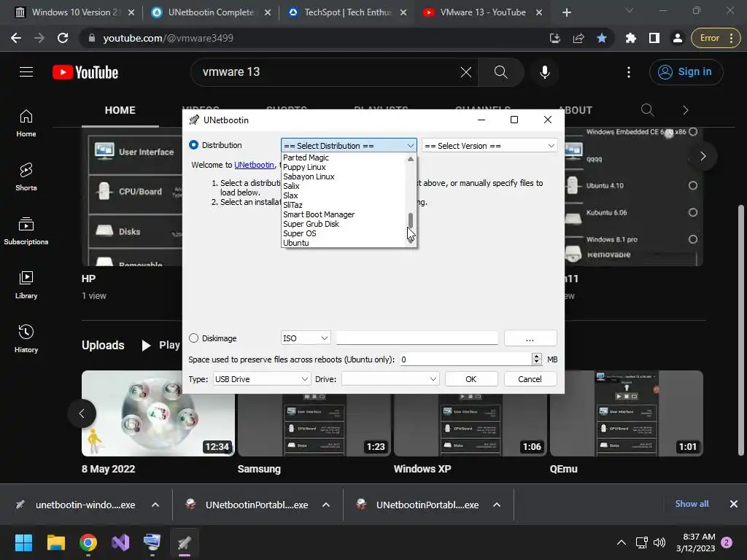This screenshot has height=560, width=747.
Task: Switch to UNetbootin Complete browser tab
Action: point(211,12)
